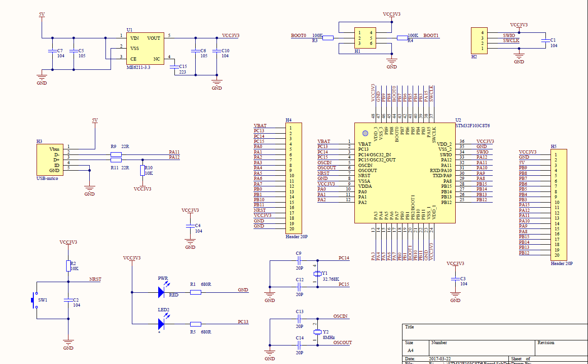Select the U1 ME6211 regulator body

[x=145, y=49]
